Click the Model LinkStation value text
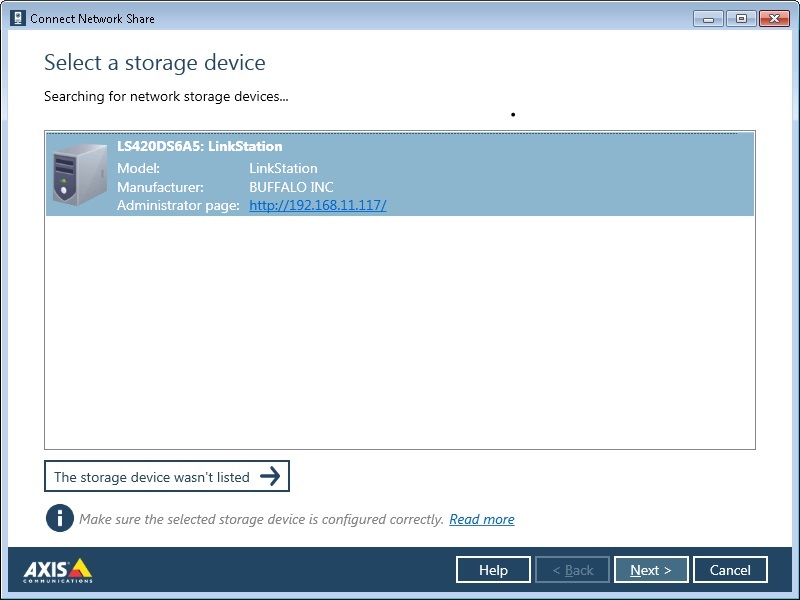This screenshot has width=800, height=600. 283,168
